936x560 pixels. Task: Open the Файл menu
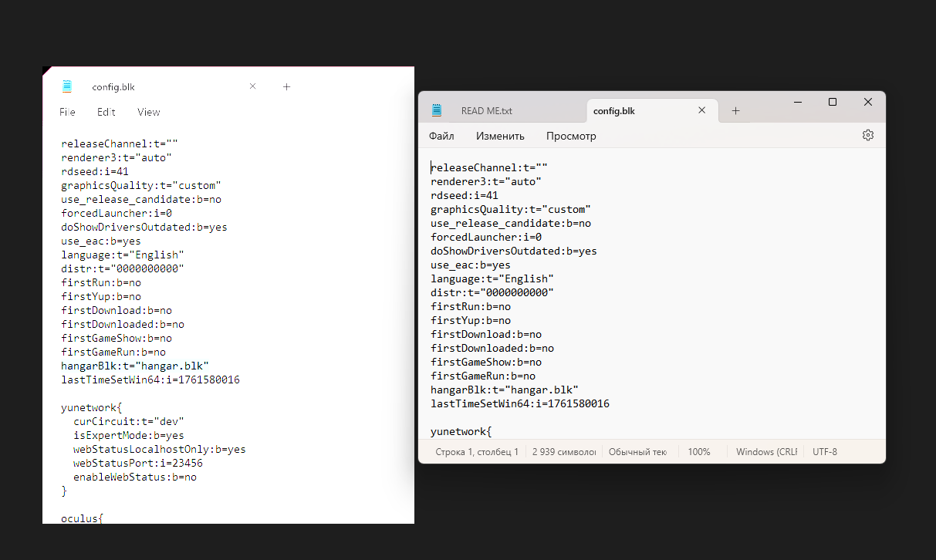pyautogui.click(x=441, y=136)
